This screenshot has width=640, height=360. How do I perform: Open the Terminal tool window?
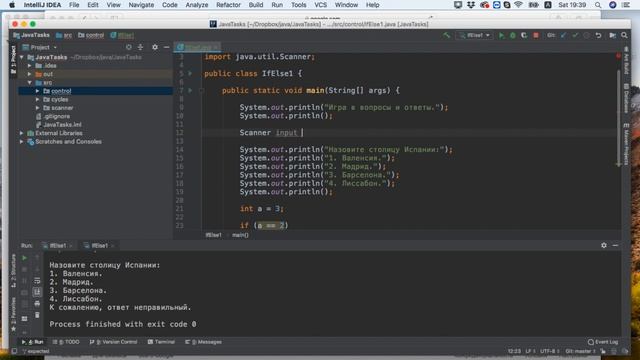coord(161,342)
